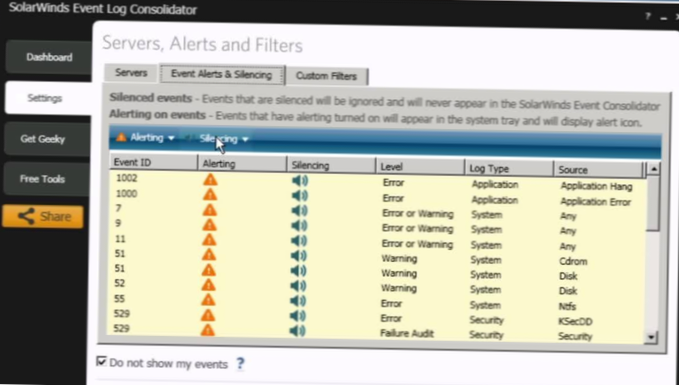Sort by the Event ID column header

(154, 162)
